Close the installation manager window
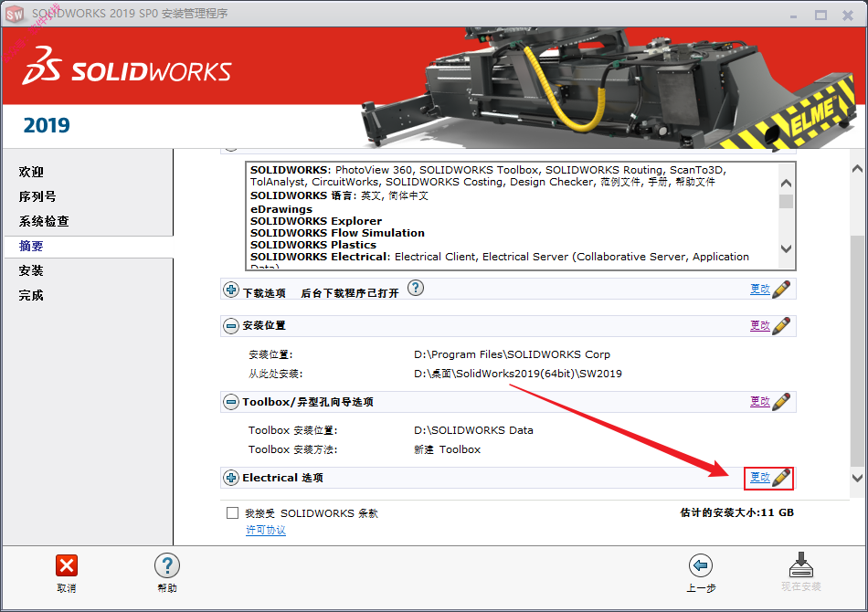Image resolution: width=868 pixels, height=612 pixels. click(848, 16)
